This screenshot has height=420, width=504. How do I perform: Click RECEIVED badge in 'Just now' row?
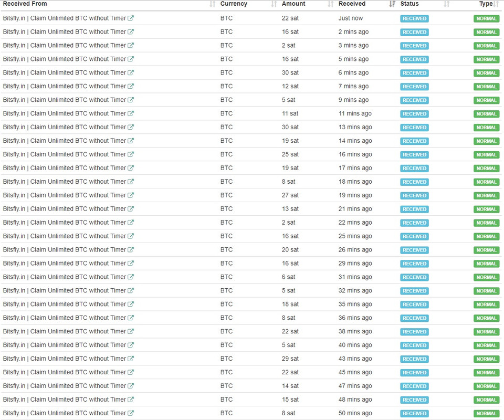[x=414, y=19]
